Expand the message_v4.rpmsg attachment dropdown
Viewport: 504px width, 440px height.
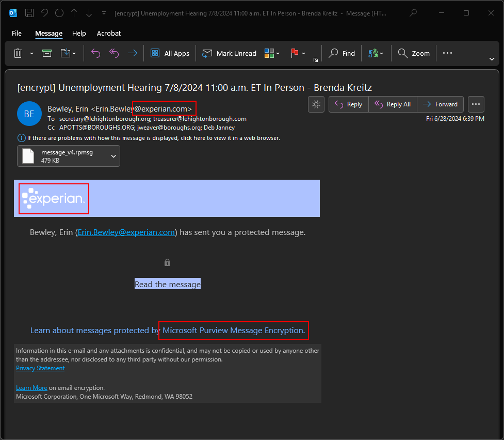(113, 156)
